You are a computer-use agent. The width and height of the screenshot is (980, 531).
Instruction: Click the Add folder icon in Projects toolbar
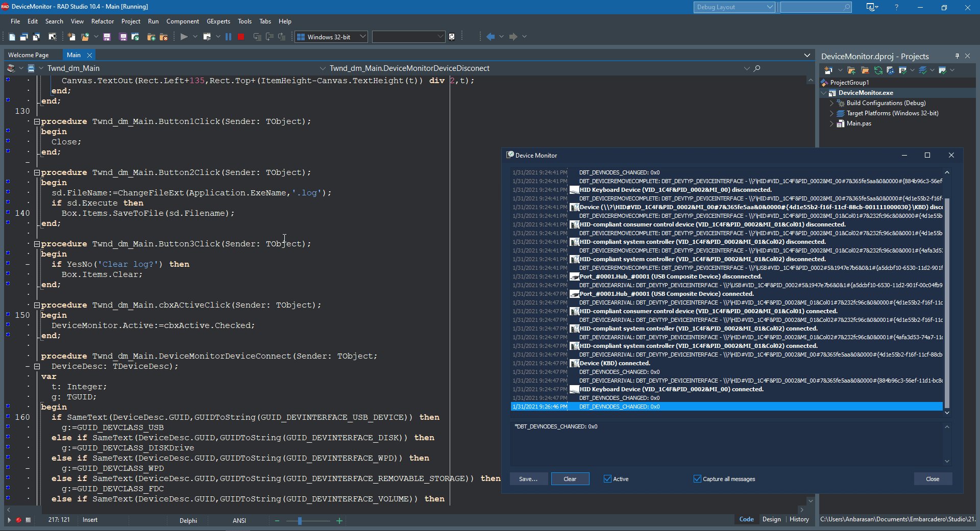(851, 70)
